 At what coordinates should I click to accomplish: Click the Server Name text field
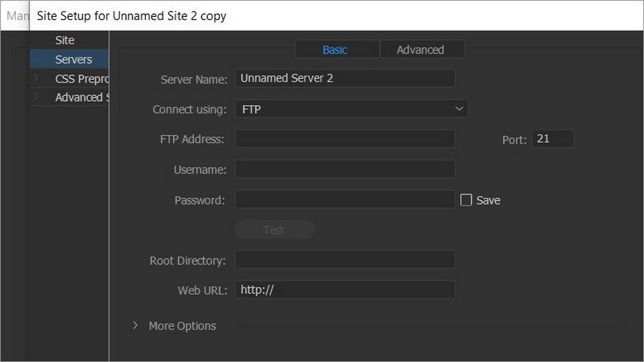tap(345, 78)
